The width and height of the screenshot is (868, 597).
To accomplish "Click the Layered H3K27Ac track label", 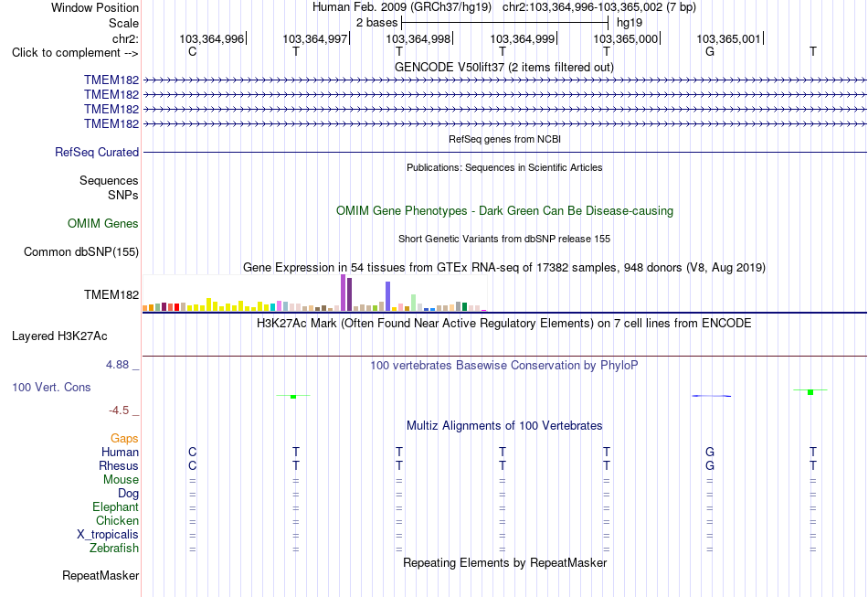I will 59,336.
